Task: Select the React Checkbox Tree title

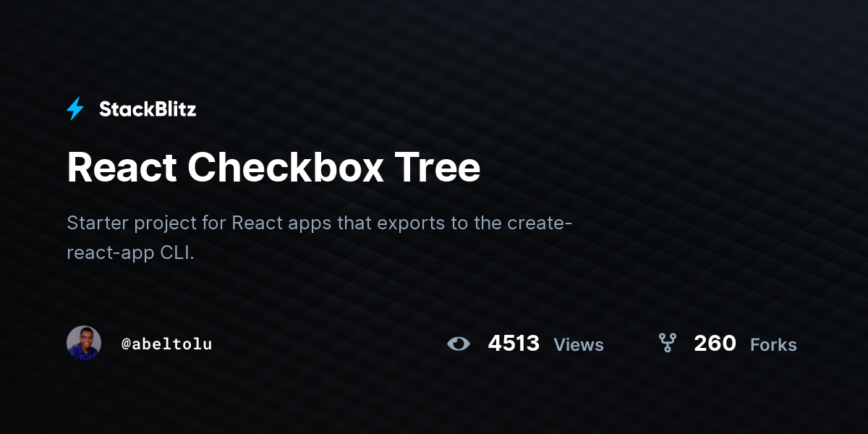Action: (x=273, y=168)
